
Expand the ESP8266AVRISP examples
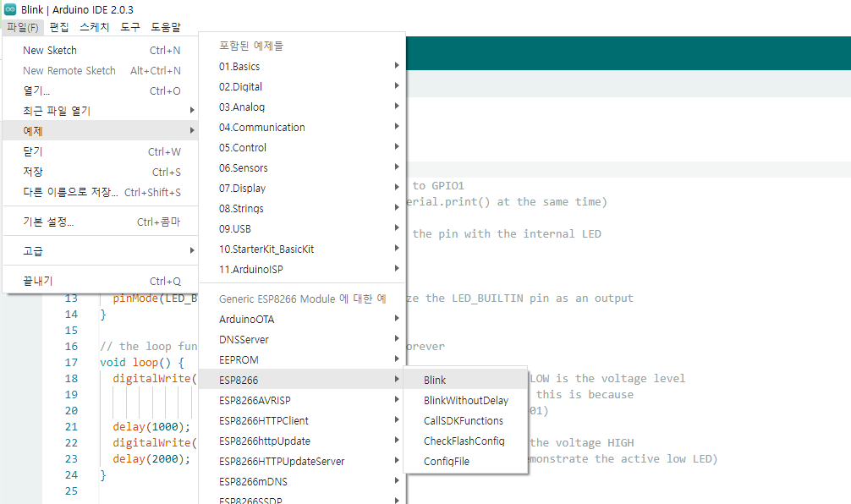(x=302, y=400)
